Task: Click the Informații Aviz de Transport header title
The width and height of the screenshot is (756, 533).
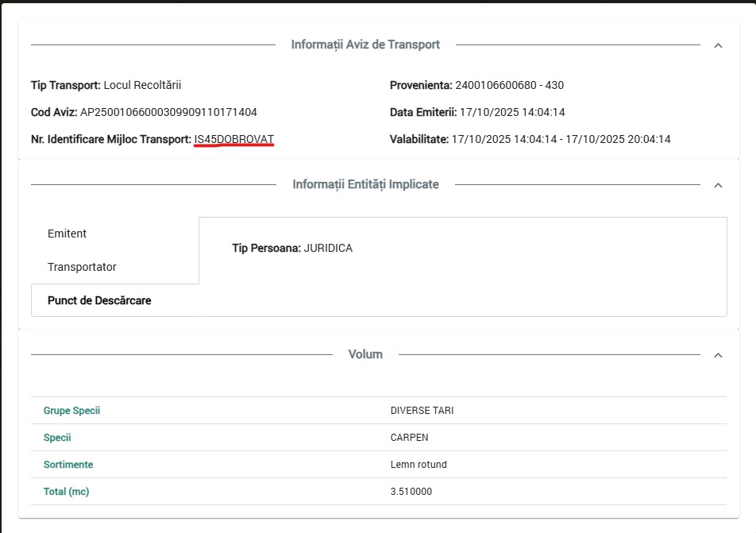Action: [365, 44]
